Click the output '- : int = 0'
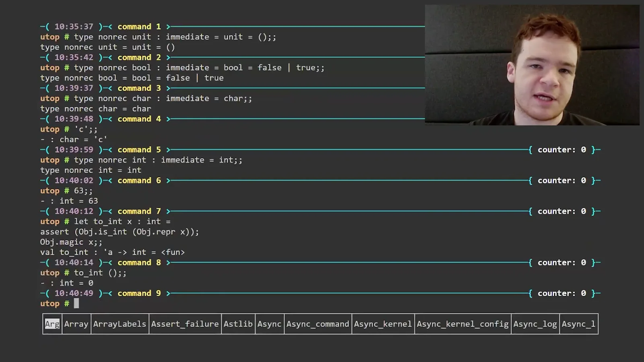 click(x=66, y=283)
